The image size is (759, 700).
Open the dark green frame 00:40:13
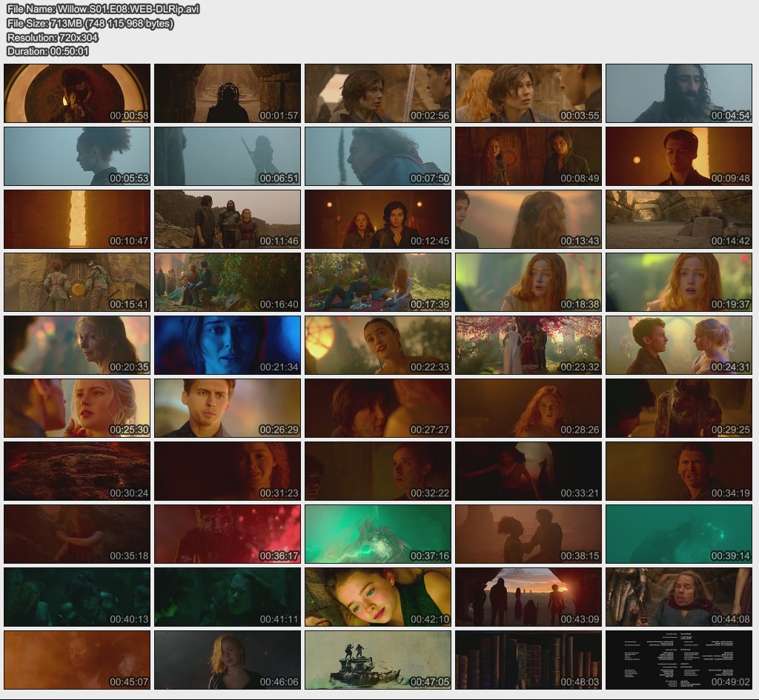coord(77,597)
